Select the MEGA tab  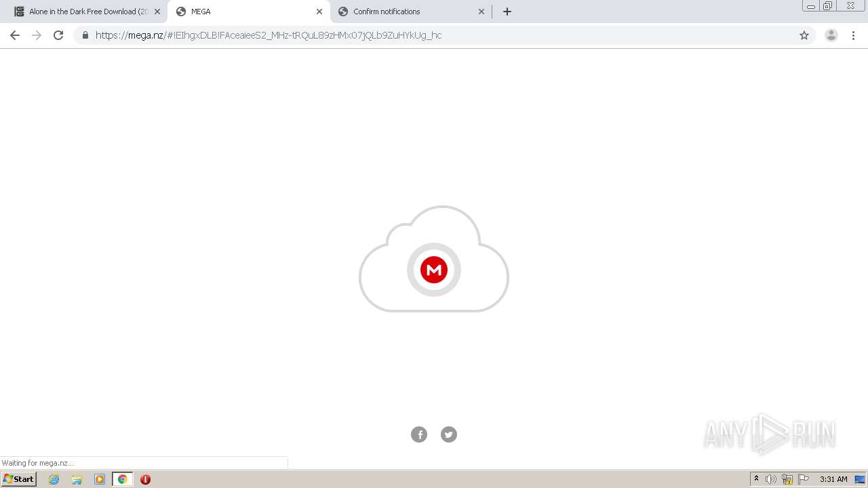click(248, 12)
